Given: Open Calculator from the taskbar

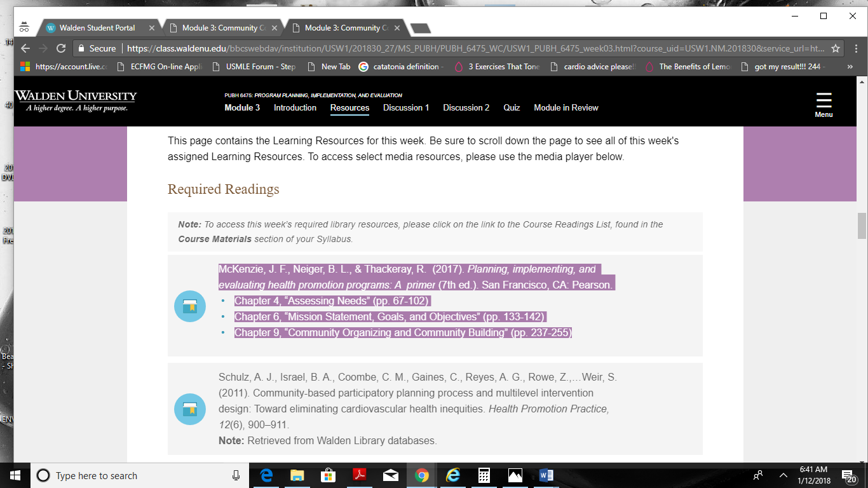Looking at the screenshot, I should coord(484,475).
